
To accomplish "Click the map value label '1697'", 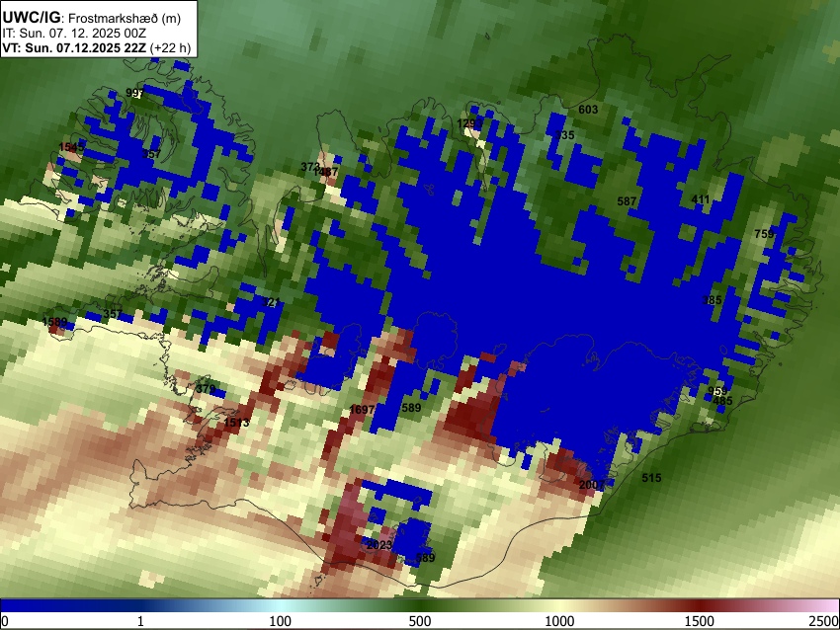I will coord(362,410).
